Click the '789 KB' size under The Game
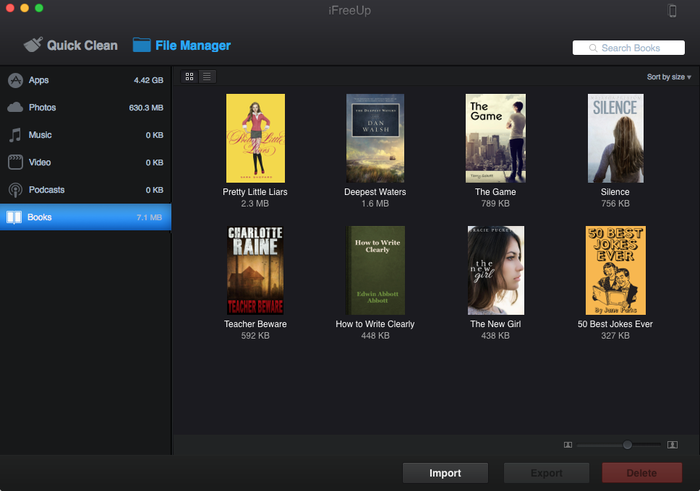This screenshot has height=491, width=700. coord(495,204)
